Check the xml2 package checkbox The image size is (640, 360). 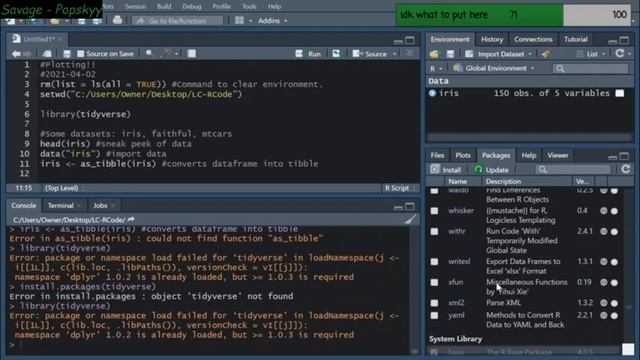434,303
